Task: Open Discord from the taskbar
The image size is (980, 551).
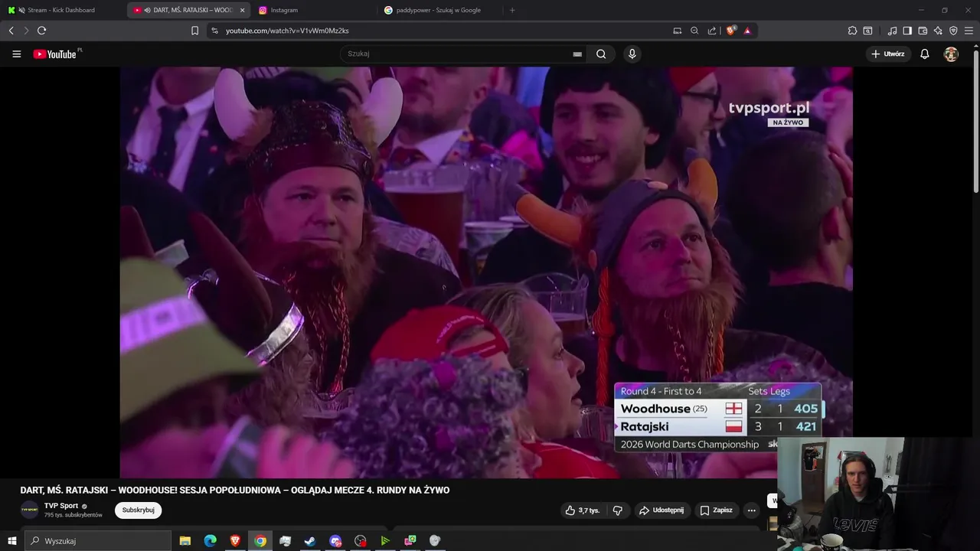Action: point(335,541)
